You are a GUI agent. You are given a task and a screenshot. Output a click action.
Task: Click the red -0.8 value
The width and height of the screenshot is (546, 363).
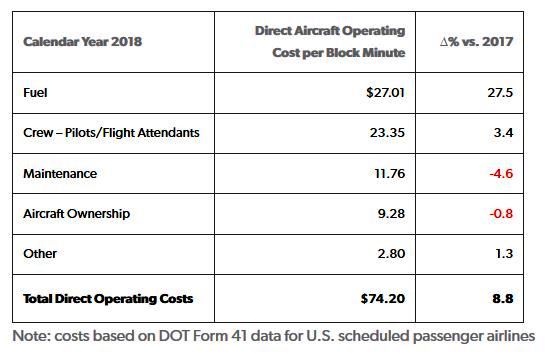pyautogui.click(x=501, y=214)
